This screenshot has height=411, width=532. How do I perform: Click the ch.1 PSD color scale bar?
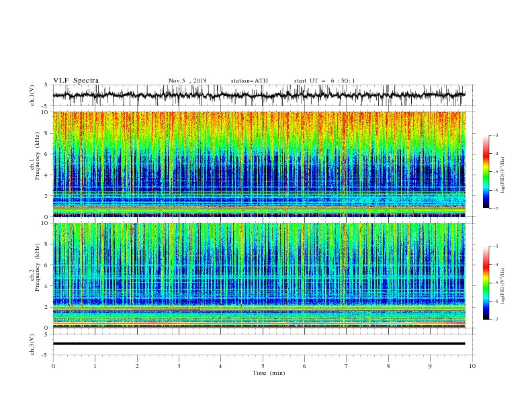[x=486, y=171]
